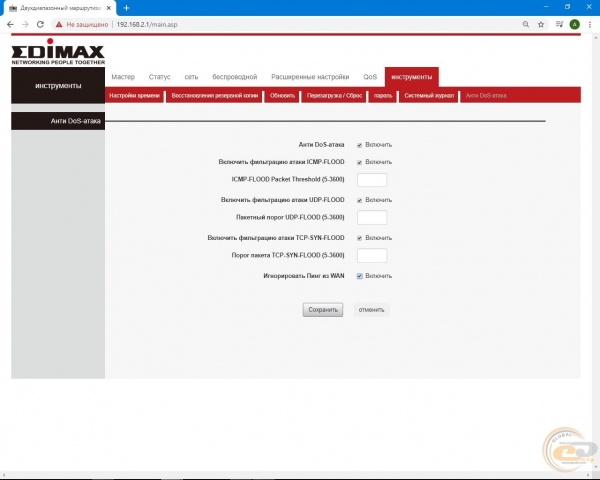Open Восстановление резервной копии submenu
This screenshot has width=600, height=480.
coord(215,96)
